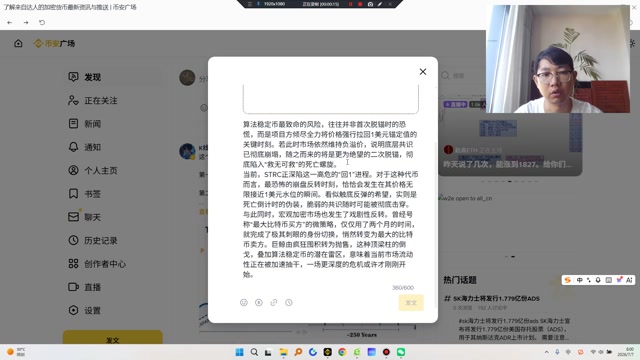Click the weather widget on the taskbar

[16, 351]
